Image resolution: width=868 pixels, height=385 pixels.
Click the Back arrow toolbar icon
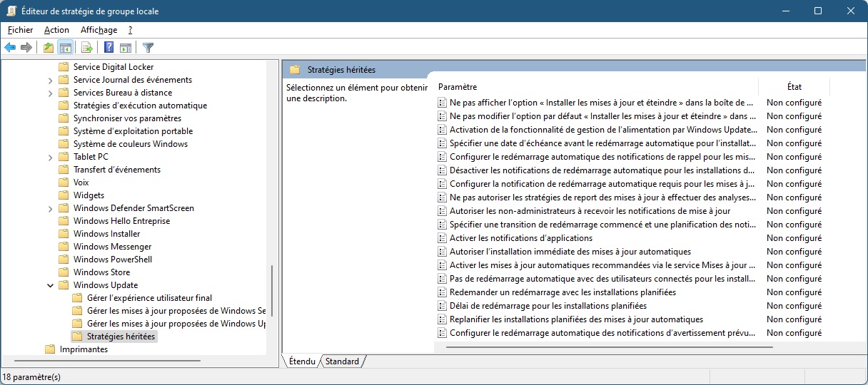pos(10,48)
